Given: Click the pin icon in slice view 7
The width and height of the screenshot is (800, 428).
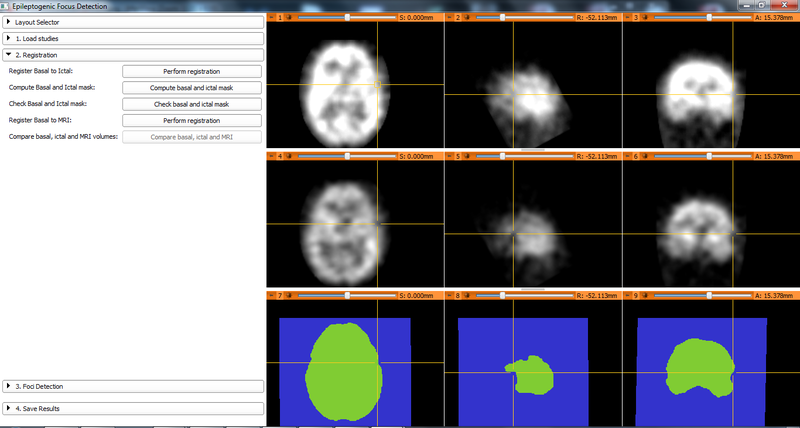Looking at the screenshot, I should (272, 296).
